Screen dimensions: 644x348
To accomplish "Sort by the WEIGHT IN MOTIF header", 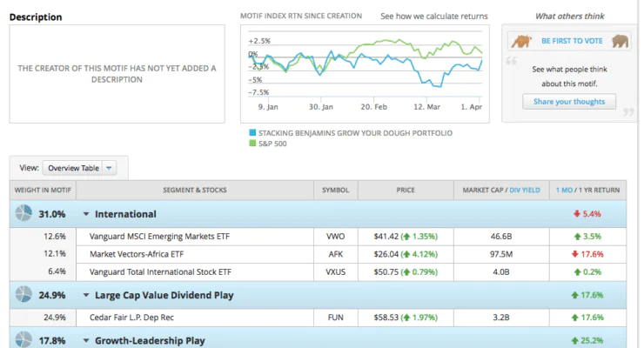I will click(43, 190).
